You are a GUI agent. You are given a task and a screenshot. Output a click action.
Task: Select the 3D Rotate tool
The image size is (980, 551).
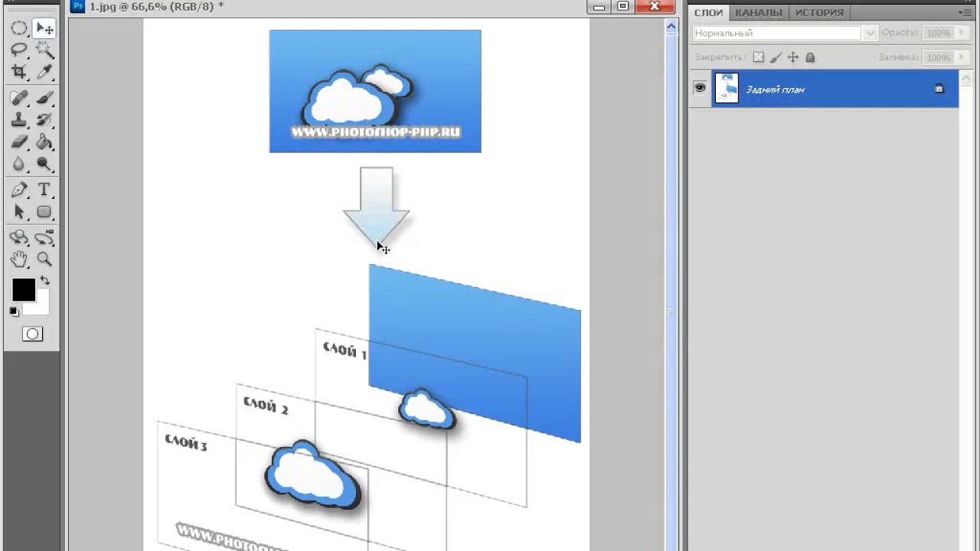pos(19,238)
